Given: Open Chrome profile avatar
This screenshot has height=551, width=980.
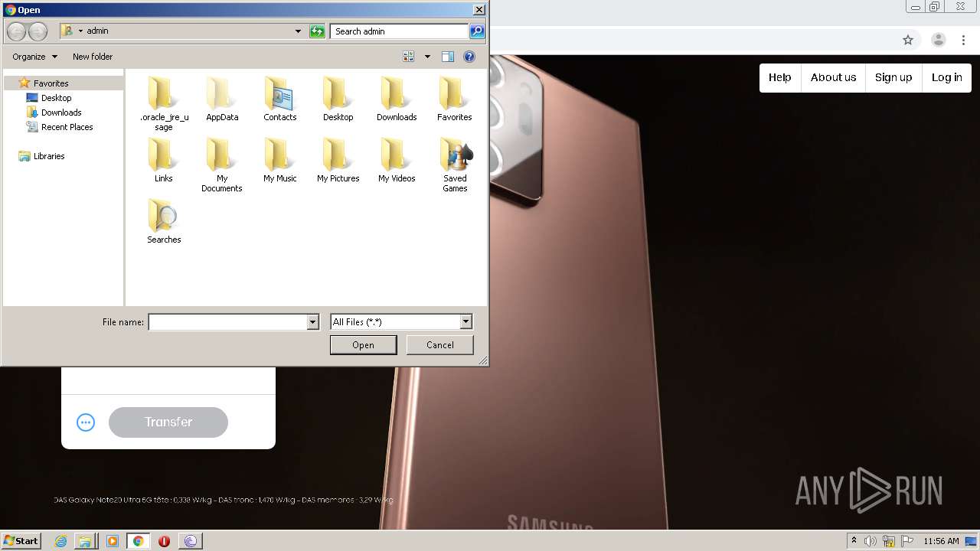Looking at the screenshot, I should coord(938,40).
